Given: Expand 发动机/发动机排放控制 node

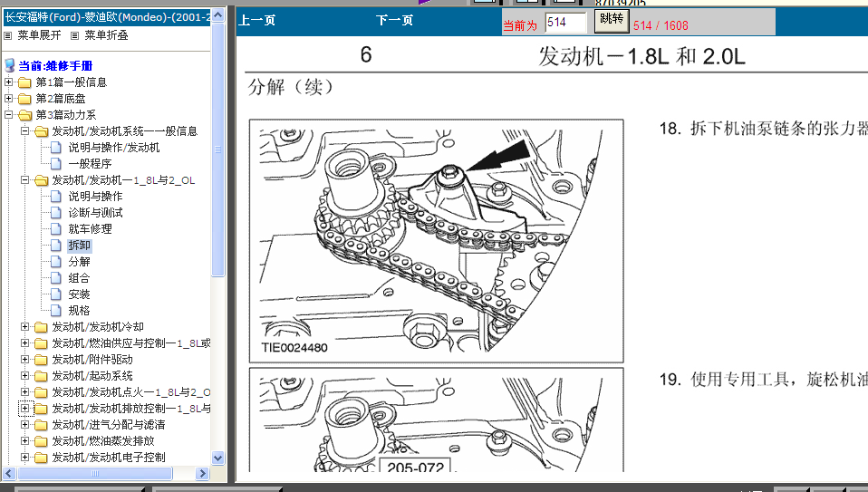Looking at the screenshot, I should [x=24, y=409].
